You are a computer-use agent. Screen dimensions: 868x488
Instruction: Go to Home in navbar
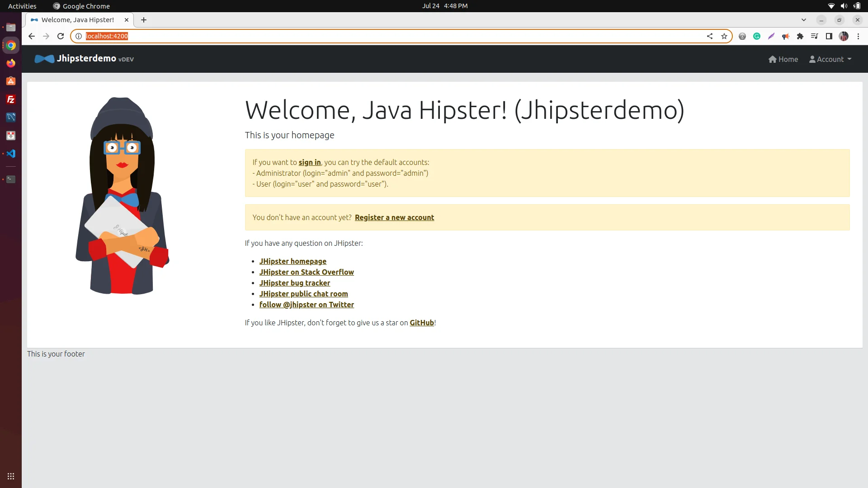783,59
